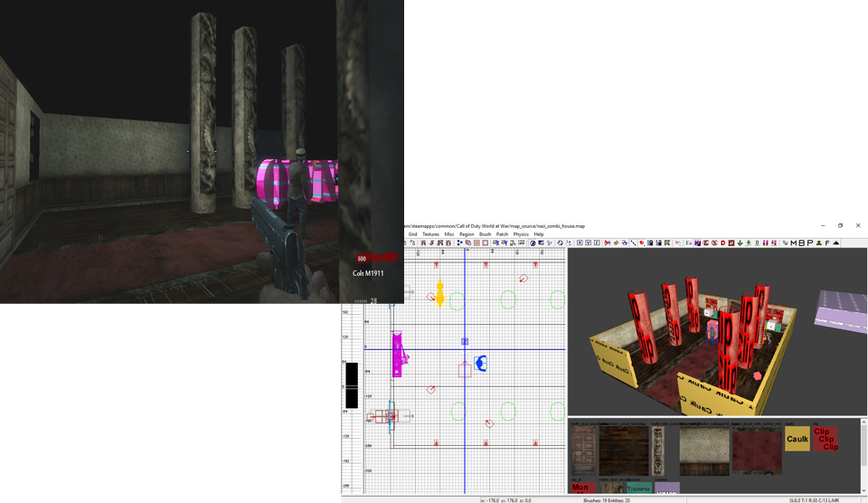Viewport: 868px width, 503px height.
Task: Open the Misc menu
Action: click(449, 234)
